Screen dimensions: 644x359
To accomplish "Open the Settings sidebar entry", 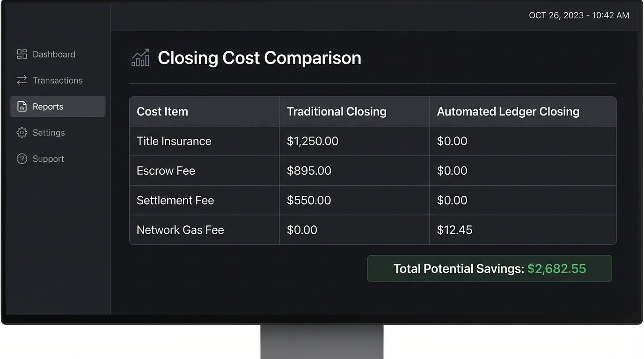I will 50,133.
